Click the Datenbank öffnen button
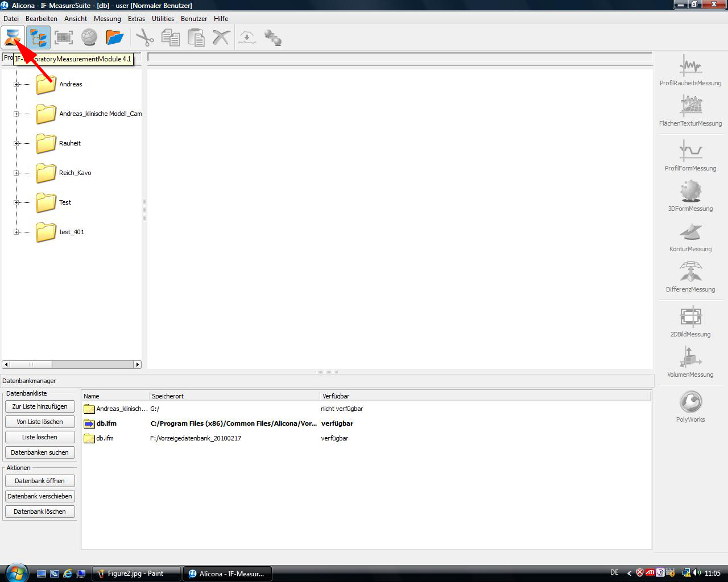 pos(40,481)
